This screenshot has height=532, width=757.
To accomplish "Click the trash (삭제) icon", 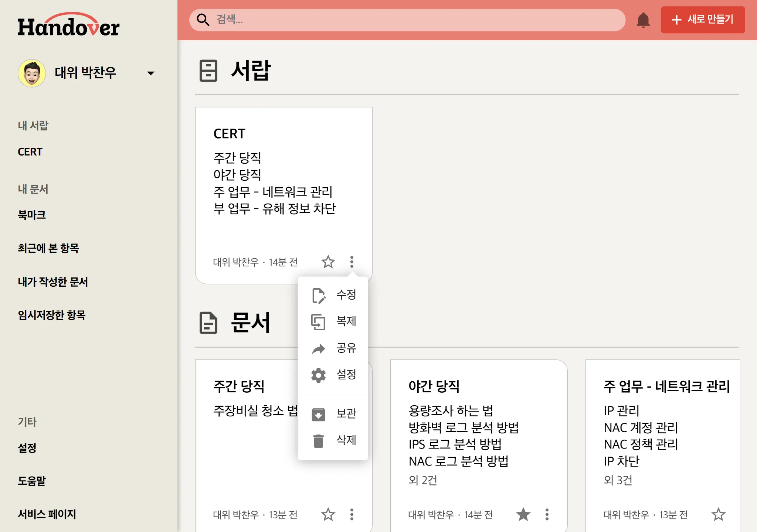I will tap(318, 441).
